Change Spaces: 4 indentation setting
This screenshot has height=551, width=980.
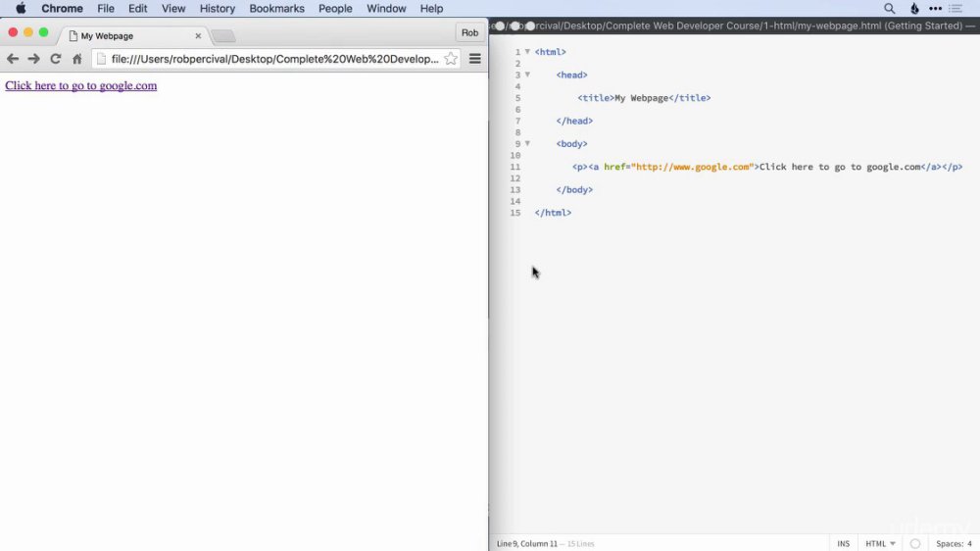tap(954, 543)
